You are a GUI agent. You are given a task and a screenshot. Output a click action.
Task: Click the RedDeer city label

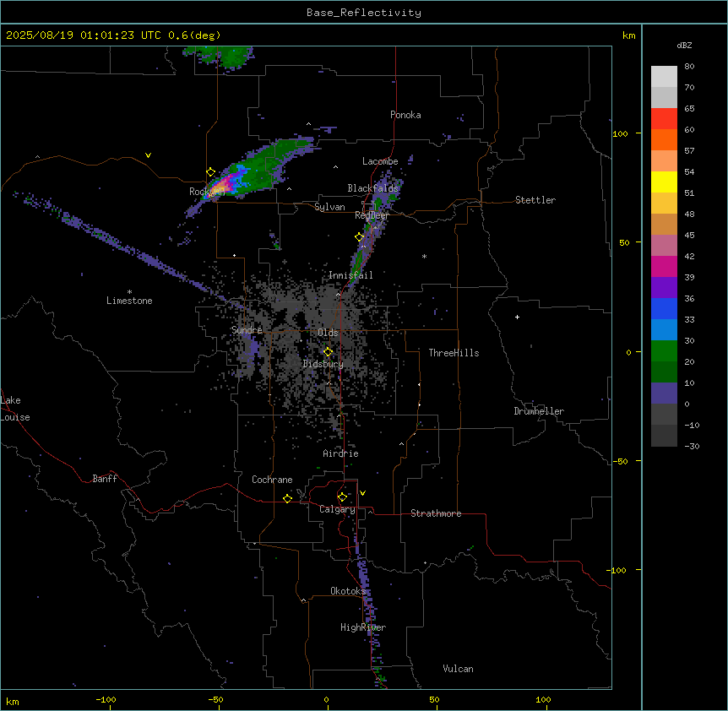point(372,215)
